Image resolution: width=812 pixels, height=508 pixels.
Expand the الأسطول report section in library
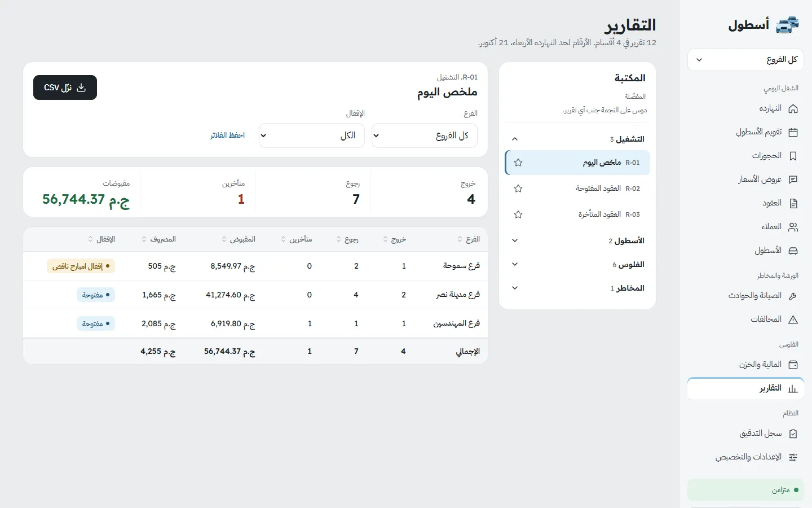click(x=577, y=241)
